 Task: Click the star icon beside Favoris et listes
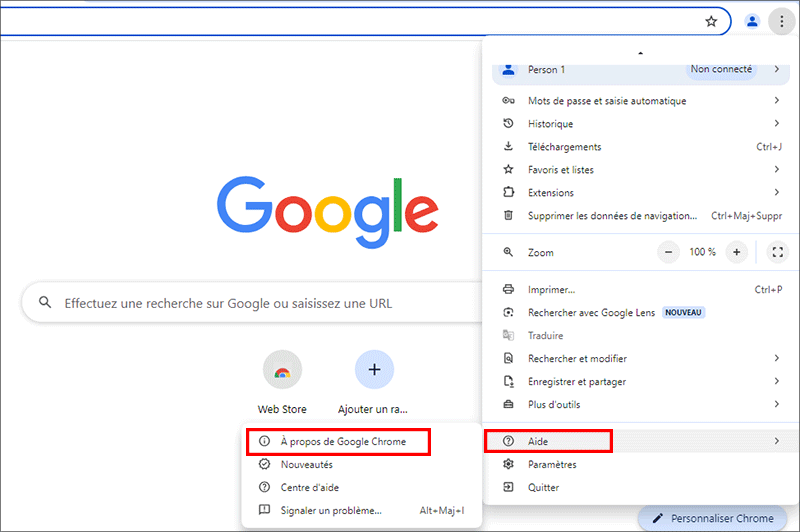pyautogui.click(x=508, y=169)
